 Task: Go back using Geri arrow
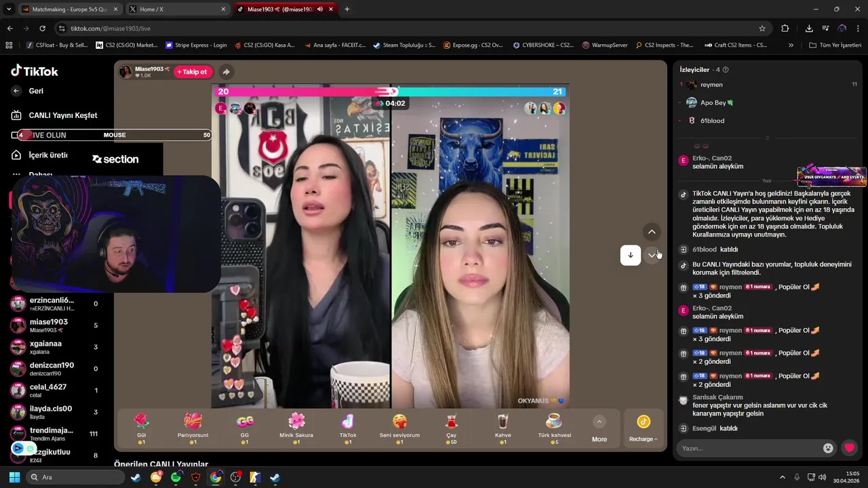point(16,91)
